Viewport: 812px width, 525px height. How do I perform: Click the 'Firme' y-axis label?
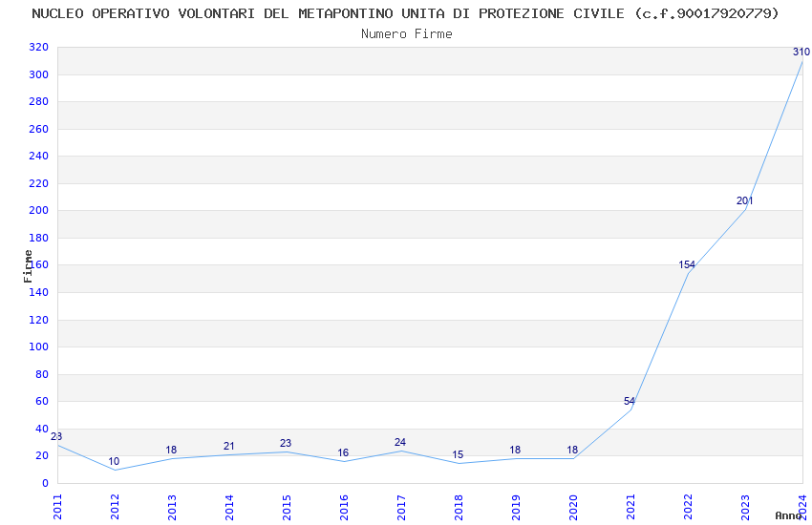tap(28, 266)
